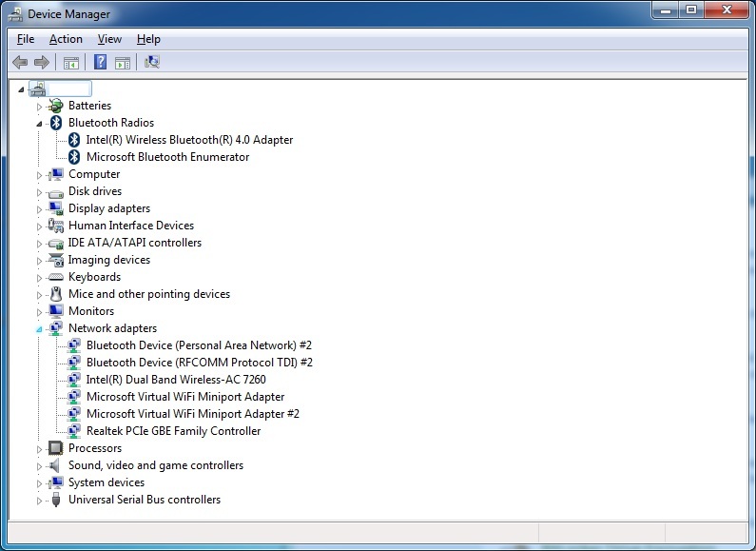Click the Forward arrow toolbar icon
This screenshot has height=551, width=756.
pos(42,62)
